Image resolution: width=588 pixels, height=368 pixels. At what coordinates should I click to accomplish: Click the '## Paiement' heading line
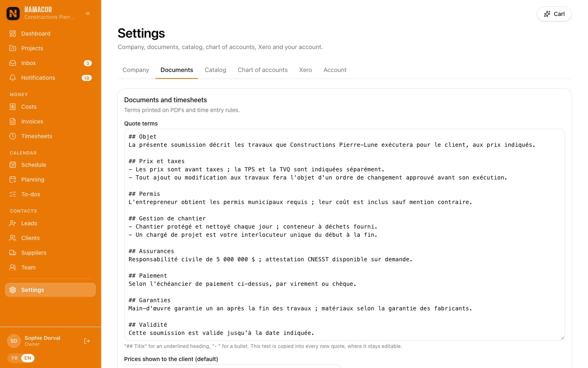pyautogui.click(x=148, y=276)
